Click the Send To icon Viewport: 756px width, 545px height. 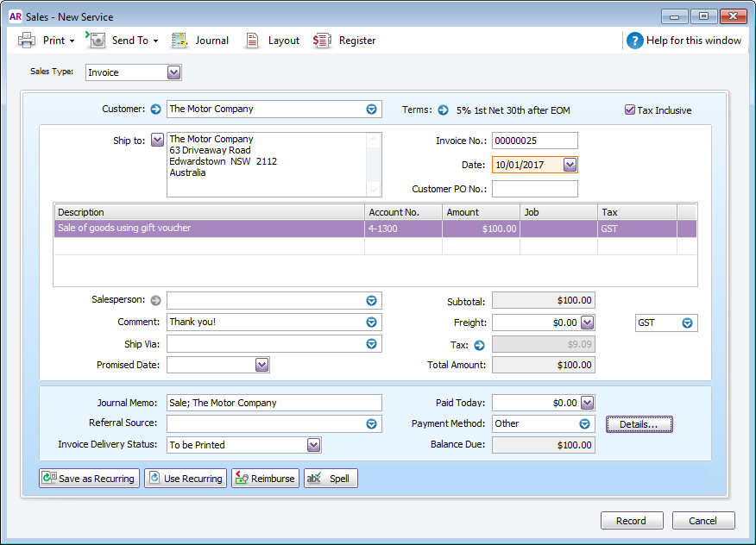97,41
